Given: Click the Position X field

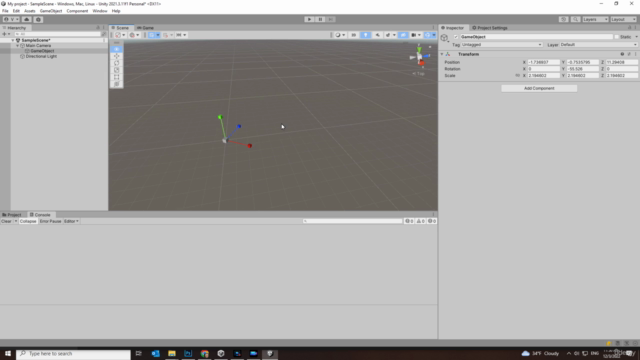Looking at the screenshot, I should [x=544, y=62].
